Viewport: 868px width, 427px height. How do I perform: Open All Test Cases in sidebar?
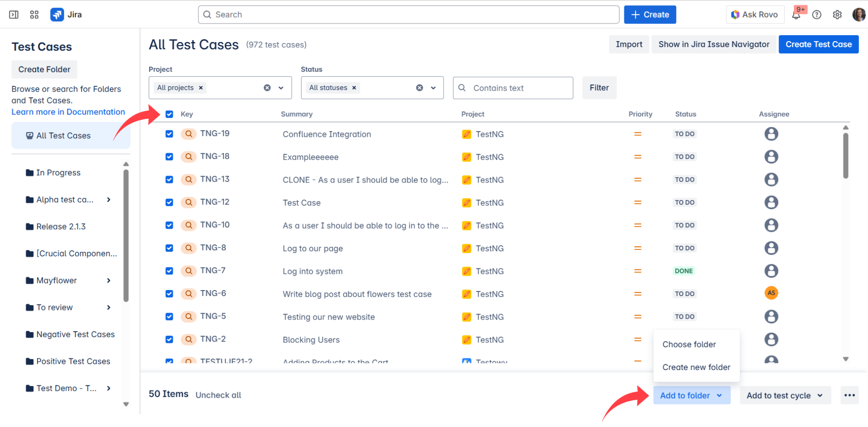tap(71, 136)
